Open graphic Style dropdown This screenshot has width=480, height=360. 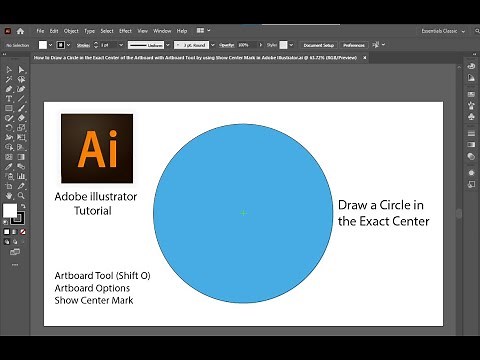pos(291,45)
